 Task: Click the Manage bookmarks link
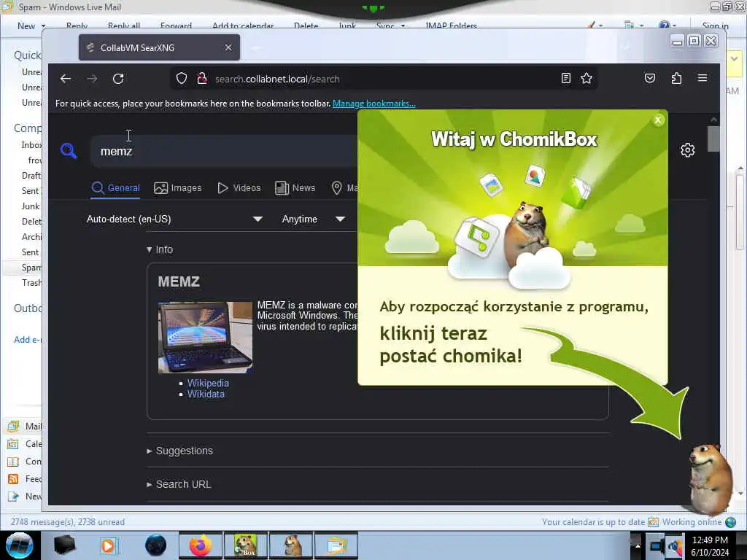[374, 104]
